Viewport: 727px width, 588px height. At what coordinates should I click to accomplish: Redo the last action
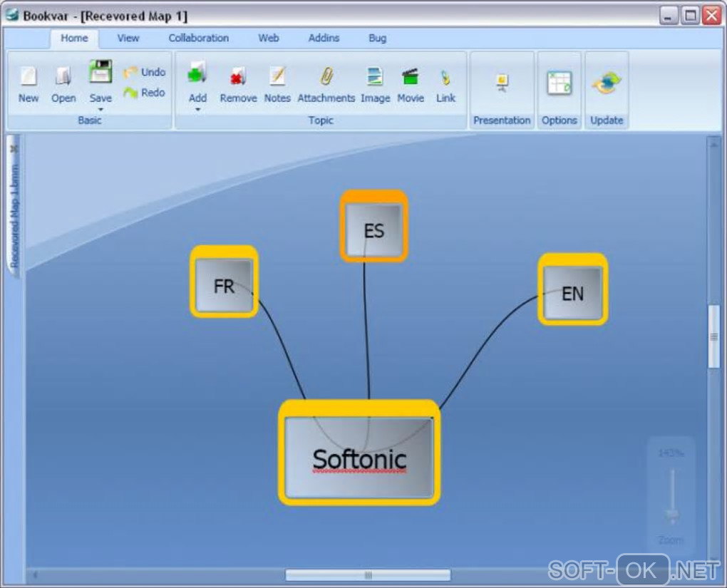coord(145,92)
